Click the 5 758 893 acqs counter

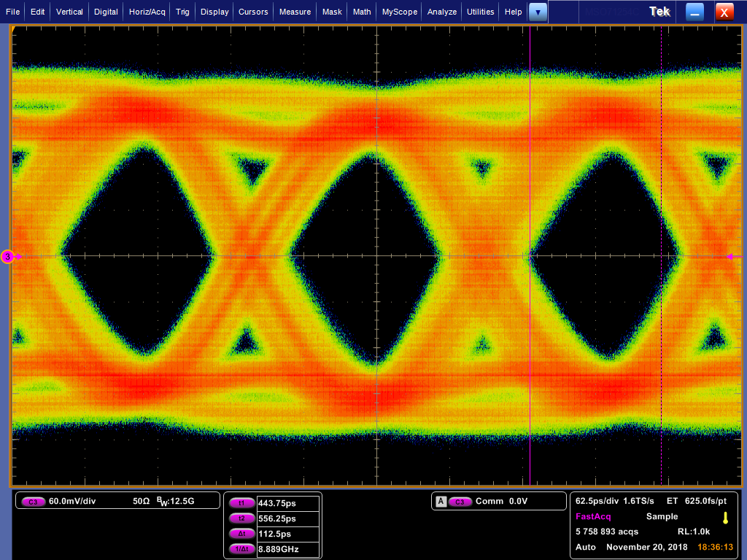(x=606, y=532)
